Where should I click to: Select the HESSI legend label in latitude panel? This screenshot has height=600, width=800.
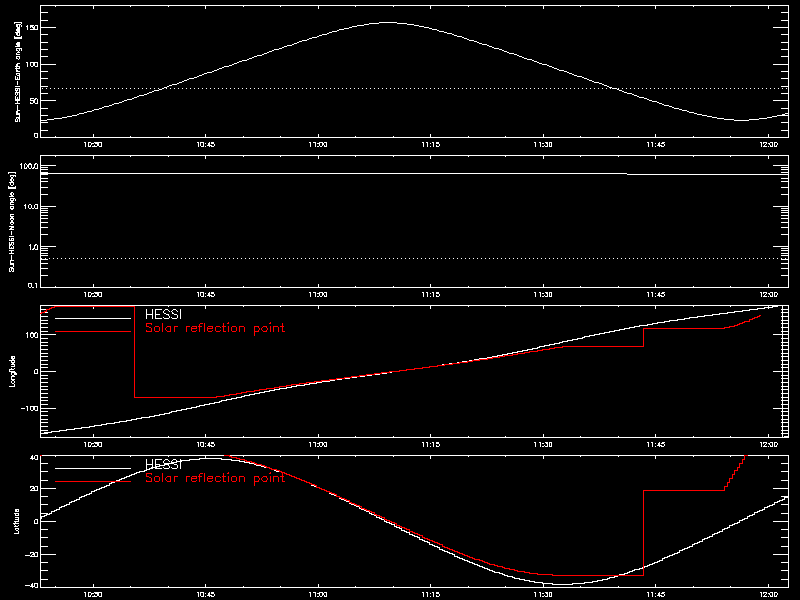[x=163, y=465]
